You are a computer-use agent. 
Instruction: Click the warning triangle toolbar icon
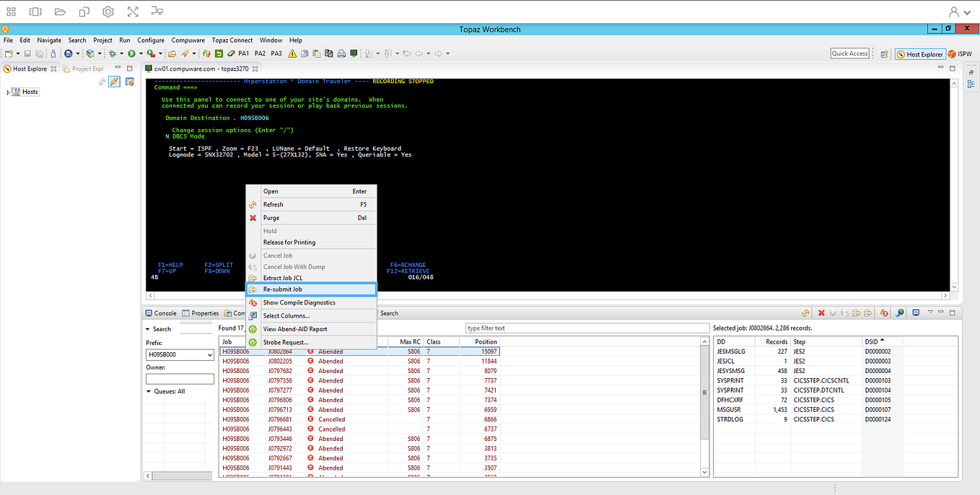(292, 53)
